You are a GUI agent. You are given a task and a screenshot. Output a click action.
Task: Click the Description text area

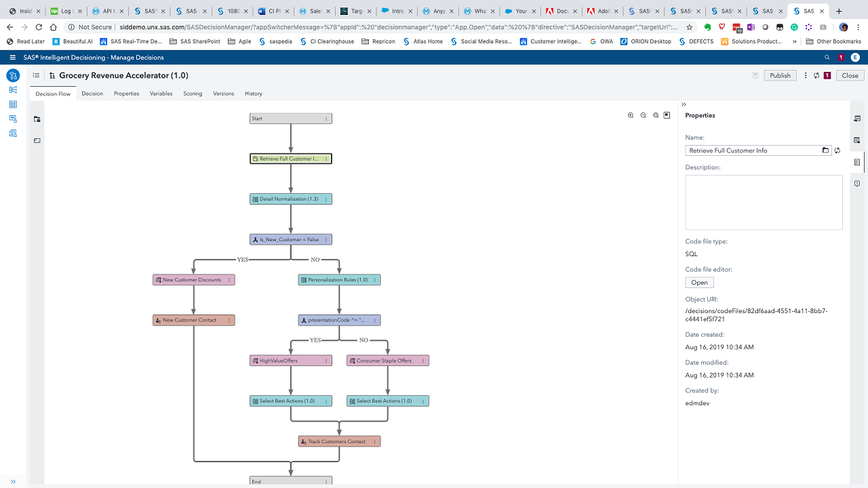click(x=764, y=202)
